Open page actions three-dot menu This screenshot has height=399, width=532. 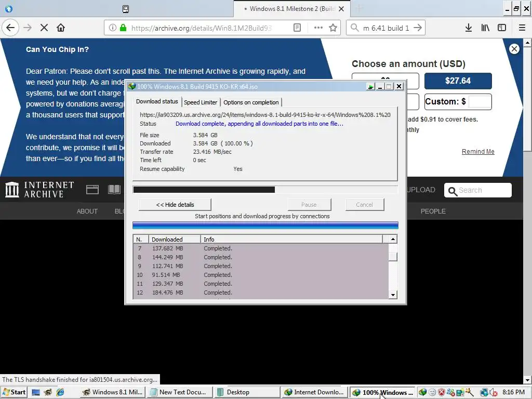318,28
